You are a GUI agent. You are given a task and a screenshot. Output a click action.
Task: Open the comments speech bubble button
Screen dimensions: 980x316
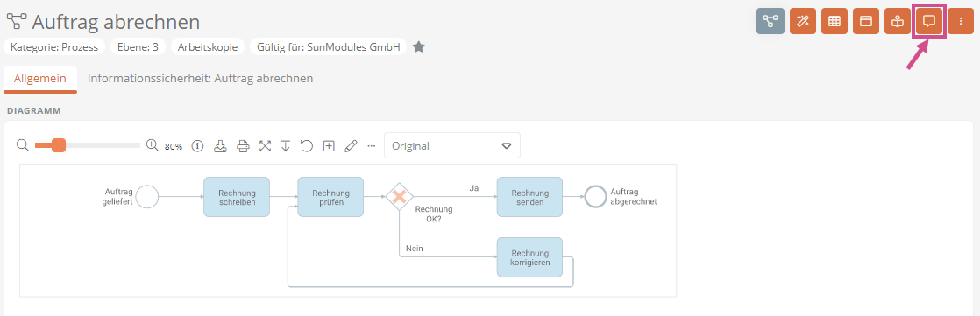click(929, 21)
